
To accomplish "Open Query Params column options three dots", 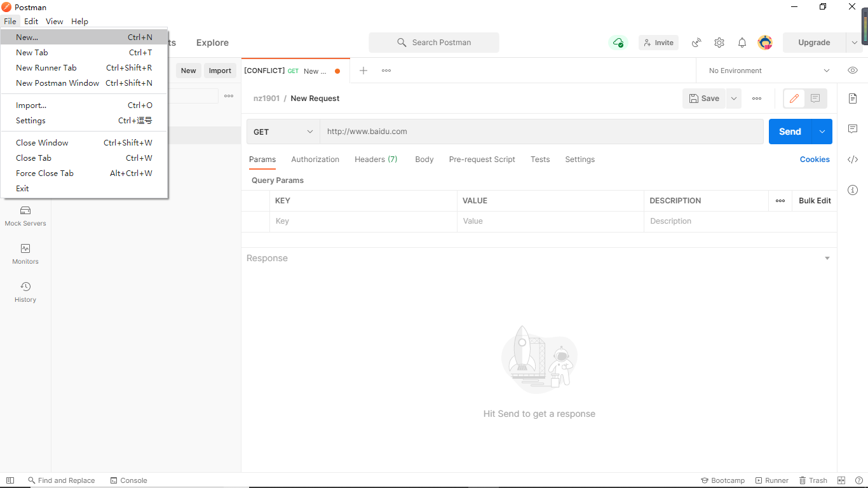I will (780, 201).
